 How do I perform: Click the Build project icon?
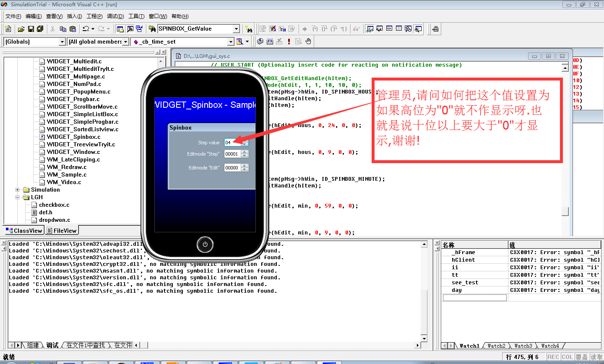tap(270, 41)
